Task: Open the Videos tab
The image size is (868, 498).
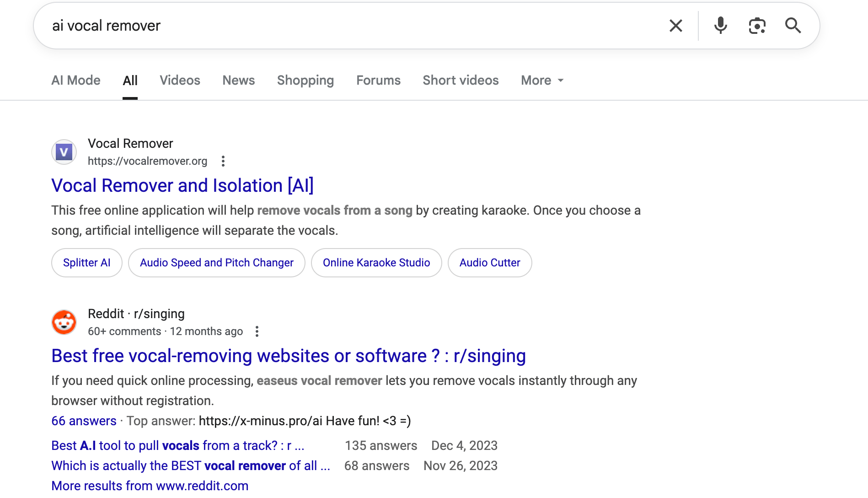Action: click(x=180, y=81)
